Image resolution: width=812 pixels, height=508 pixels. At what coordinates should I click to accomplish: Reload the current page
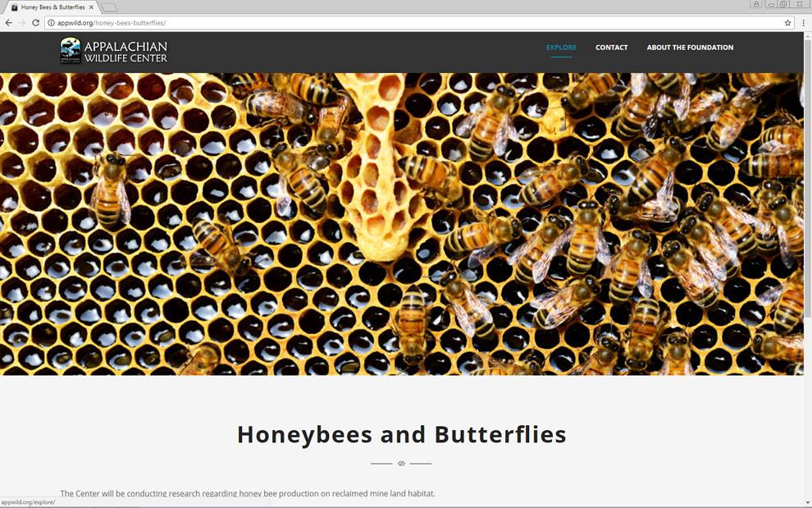pyautogui.click(x=35, y=23)
